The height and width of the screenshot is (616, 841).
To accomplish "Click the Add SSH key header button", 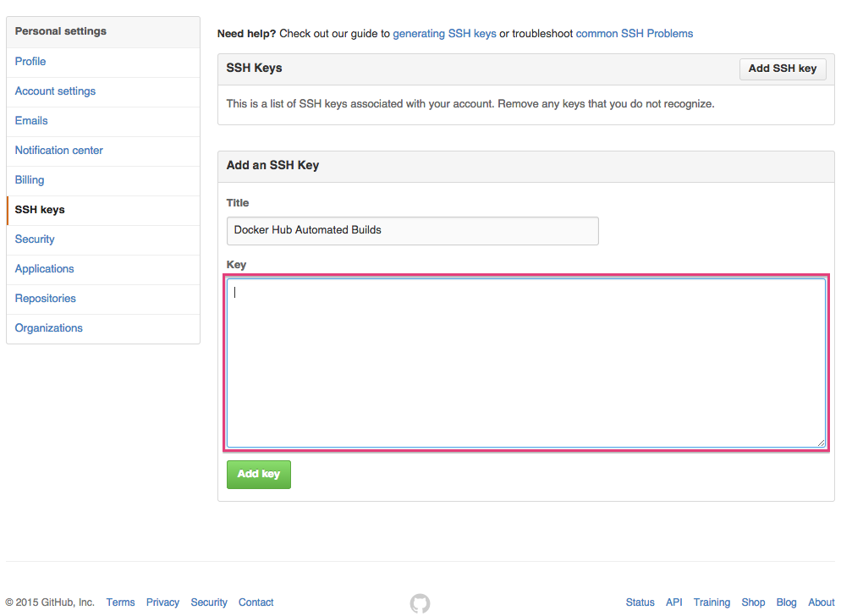I will click(x=783, y=69).
